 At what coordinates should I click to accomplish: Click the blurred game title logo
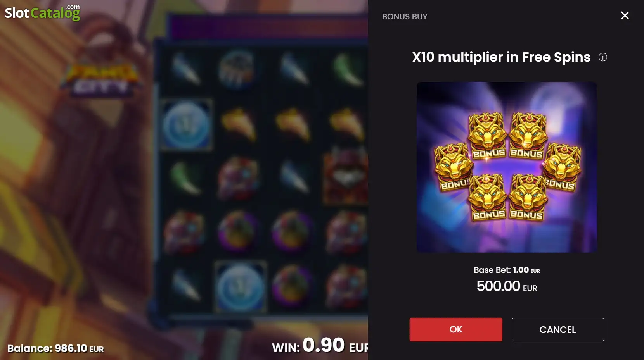point(101,79)
